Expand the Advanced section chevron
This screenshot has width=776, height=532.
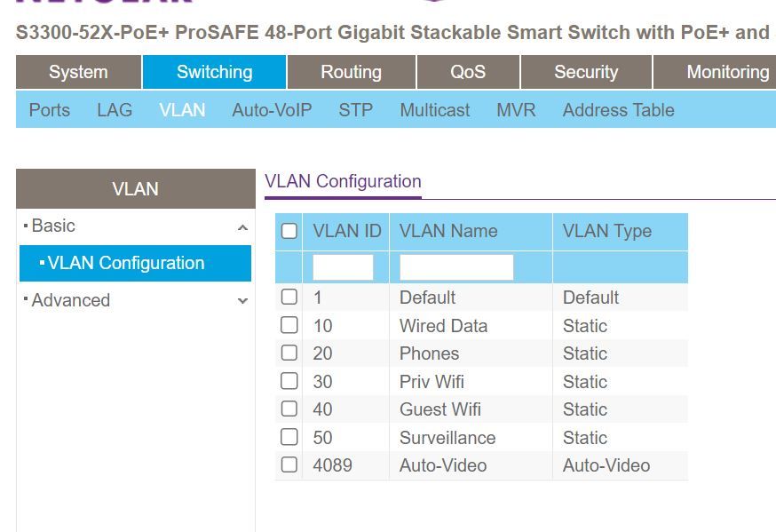coord(242,301)
